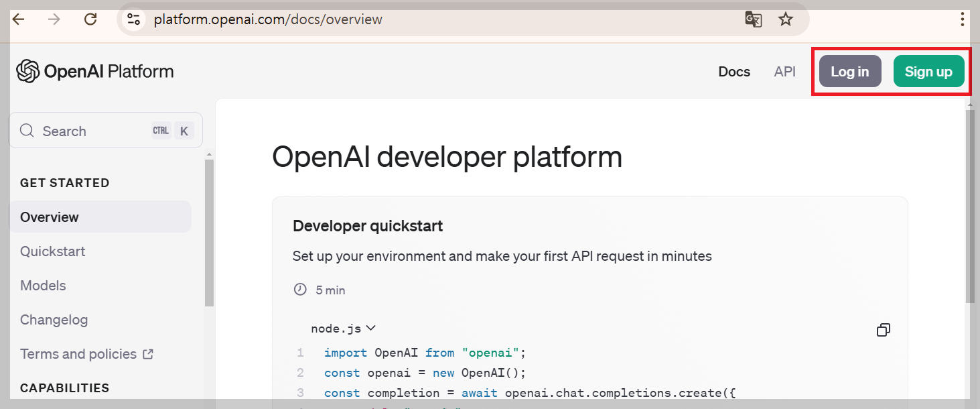Click the OpenAI logo icon
Image resolution: width=980 pixels, height=409 pixels.
(x=27, y=71)
